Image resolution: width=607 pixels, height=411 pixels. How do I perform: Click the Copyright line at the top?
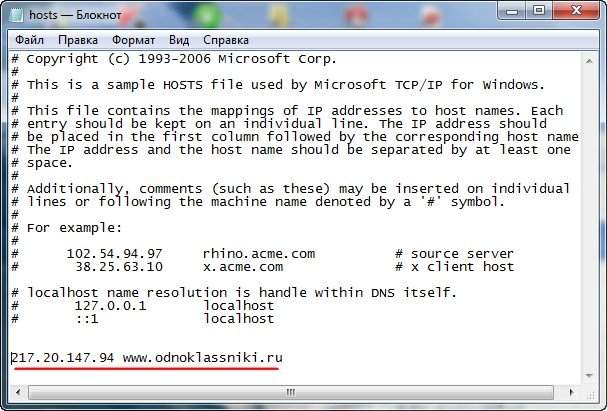coord(174,59)
